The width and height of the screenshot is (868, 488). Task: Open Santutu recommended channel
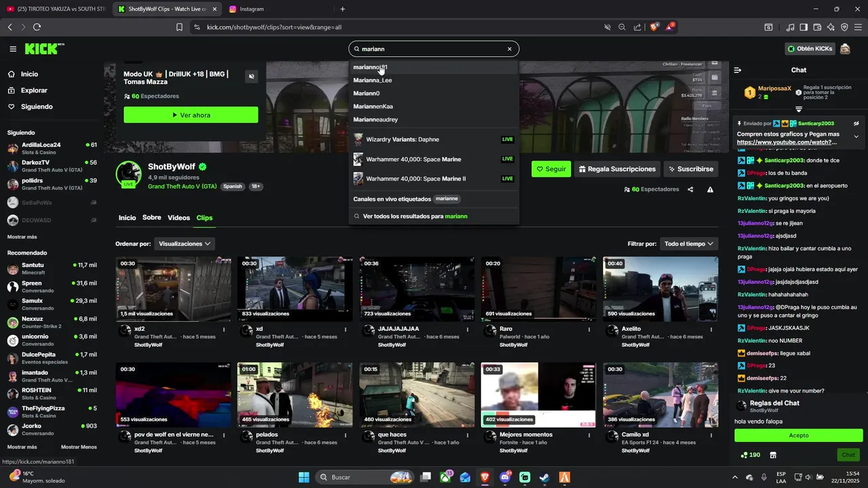pos(52,268)
